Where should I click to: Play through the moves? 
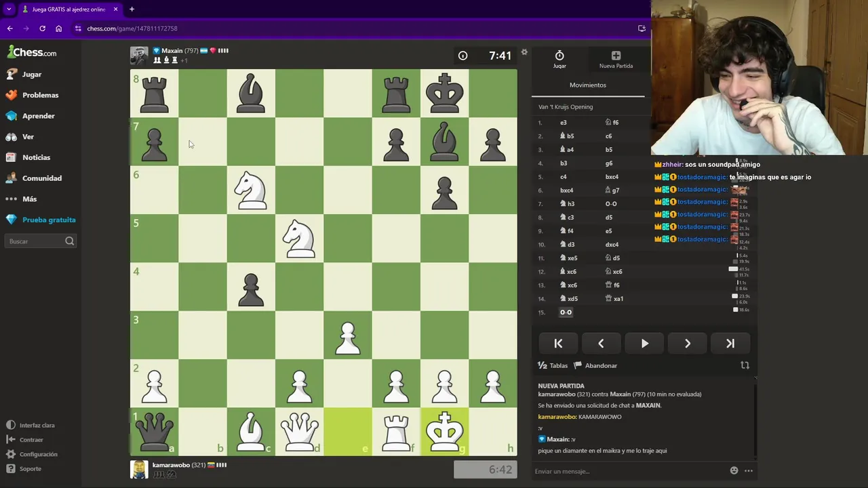pyautogui.click(x=644, y=344)
